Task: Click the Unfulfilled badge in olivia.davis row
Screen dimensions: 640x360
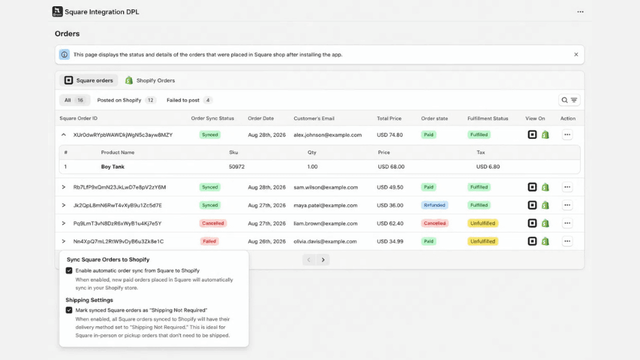Action: (482, 241)
